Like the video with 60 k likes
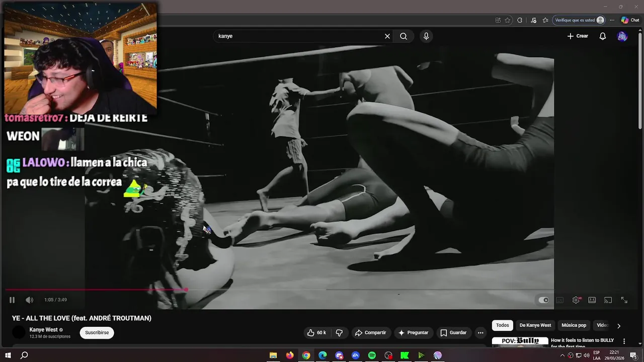The image size is (644, 362). point(317,333)
